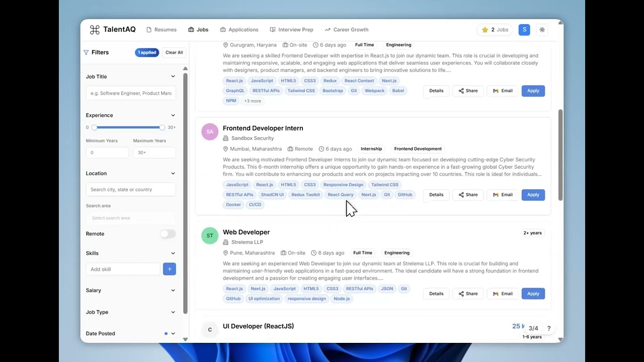View Details of the Web Developer job
The width and height of the screenshot is (644, 362).
pyautogui.click(x=436, y=294)
